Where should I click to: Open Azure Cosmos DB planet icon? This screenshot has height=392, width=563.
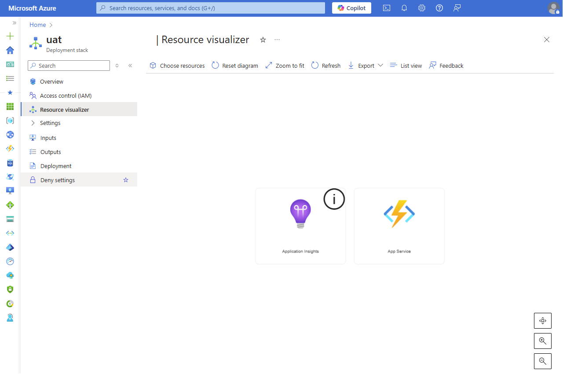[x=10, y=177]
